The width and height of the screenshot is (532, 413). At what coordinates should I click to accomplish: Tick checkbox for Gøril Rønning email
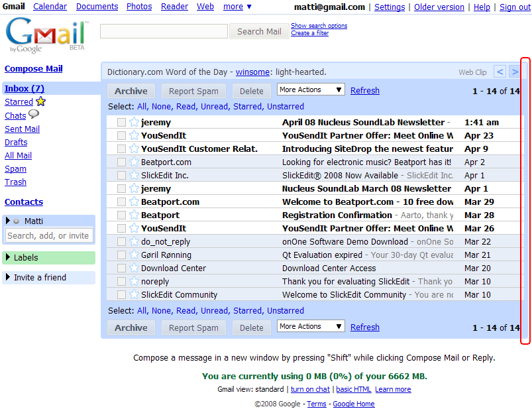coord(121,255)
